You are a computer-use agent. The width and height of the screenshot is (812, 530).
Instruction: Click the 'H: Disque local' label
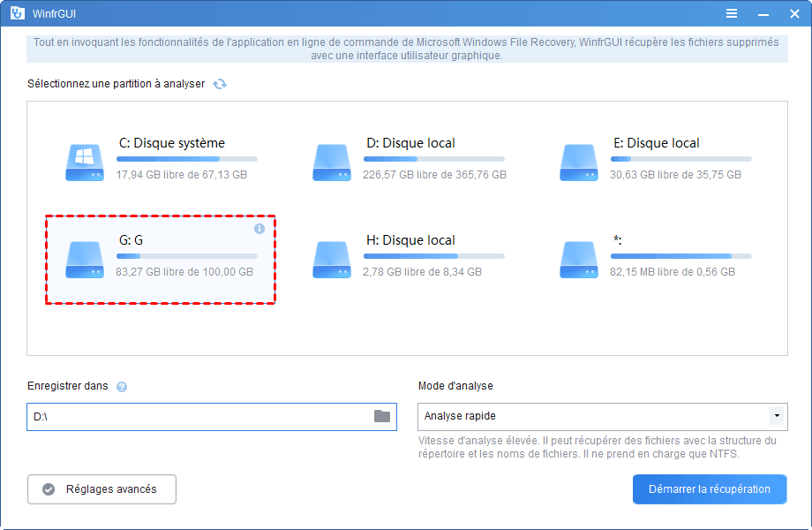[410, 240]
